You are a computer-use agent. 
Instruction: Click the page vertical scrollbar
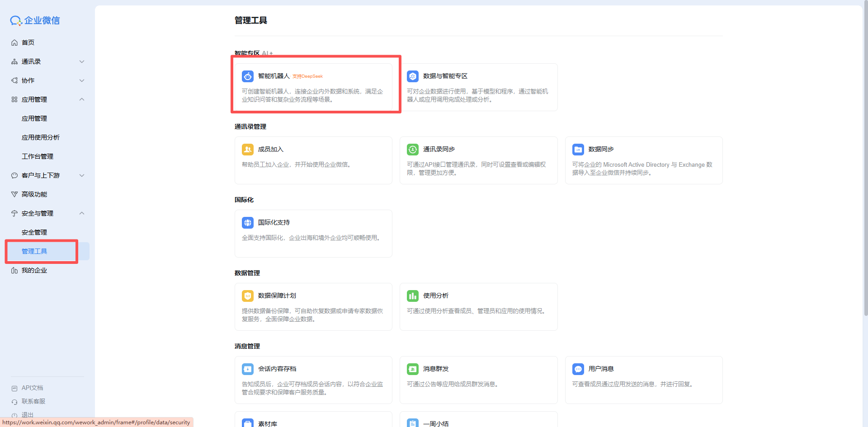(866, 158)
